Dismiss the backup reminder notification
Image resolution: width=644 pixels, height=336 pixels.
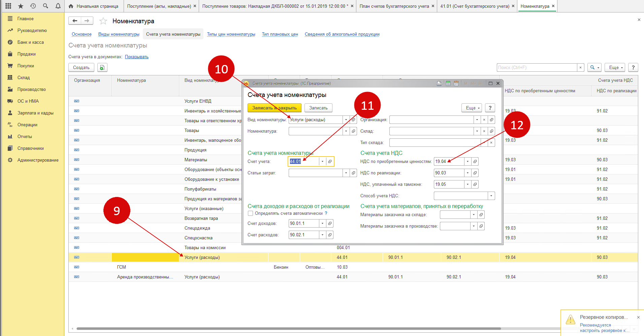638,317
